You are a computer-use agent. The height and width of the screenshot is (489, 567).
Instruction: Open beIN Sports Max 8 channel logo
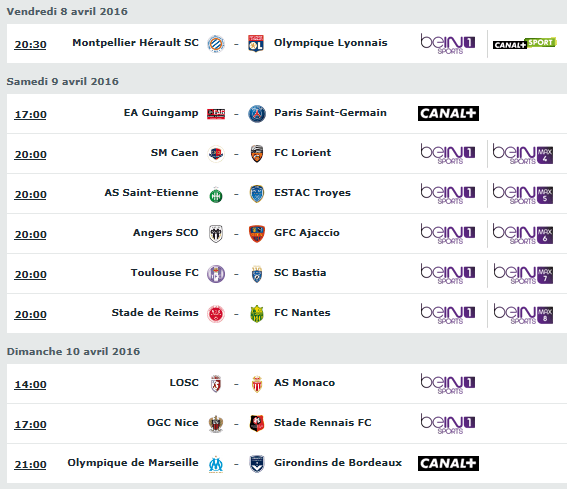(523, 314)
